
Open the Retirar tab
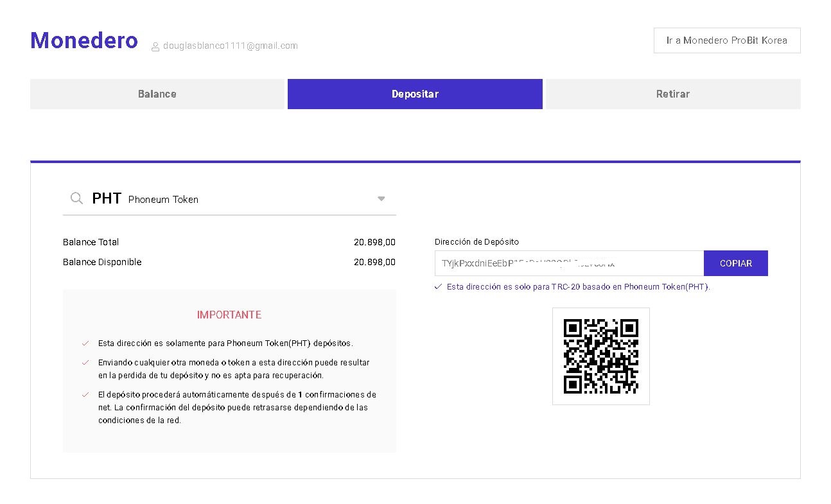pos(672,94)
